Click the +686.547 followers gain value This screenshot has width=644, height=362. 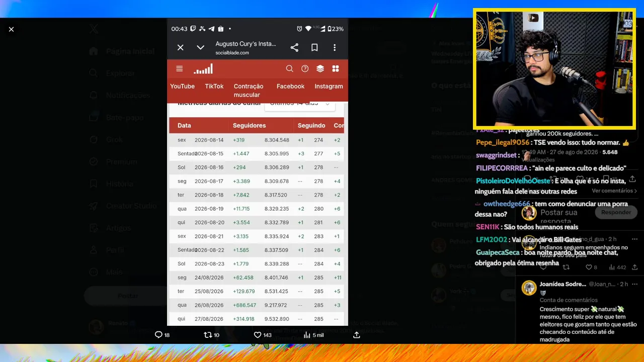[245, 305]
